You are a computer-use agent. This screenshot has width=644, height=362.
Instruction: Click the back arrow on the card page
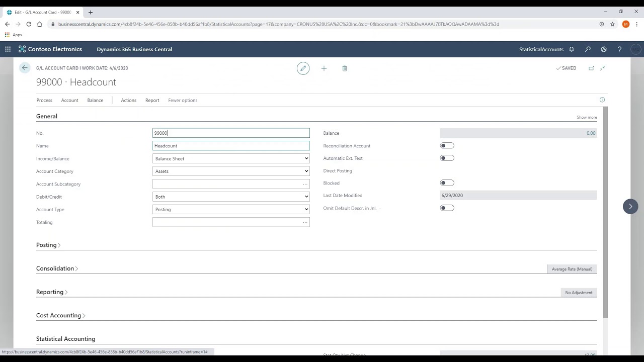click(25, 68)
